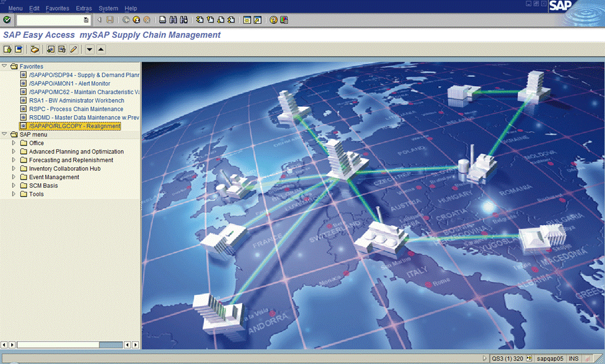Screen dimensions: 605x364
Task: Open the Edit menu
Action: (x=34, y=8)
